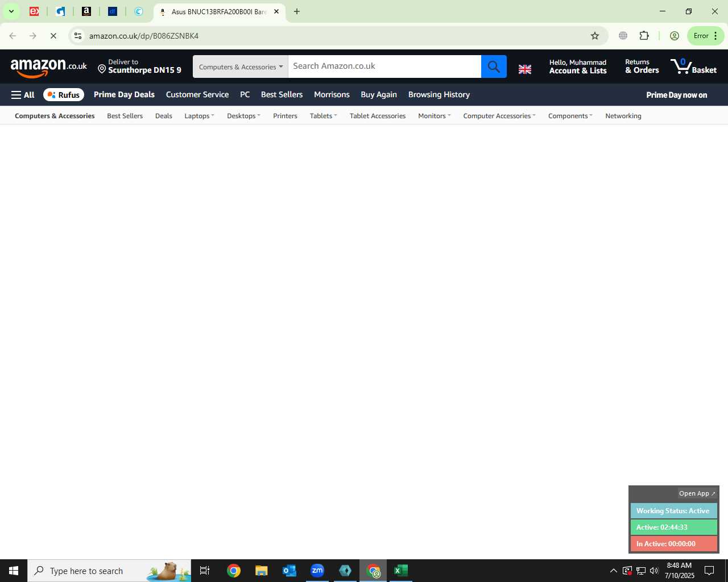728x582 pixels.
Task: Open Printers subnav link
Action: pyautogui.click(x=285, y=116)
